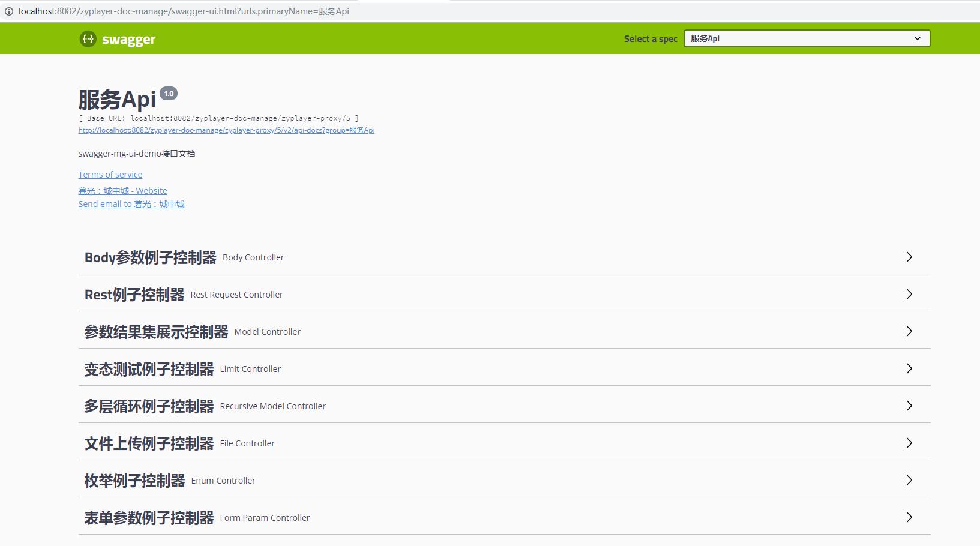Click the Swagger logo icon
Screen dimensions: 980x546
pos(88,39)
